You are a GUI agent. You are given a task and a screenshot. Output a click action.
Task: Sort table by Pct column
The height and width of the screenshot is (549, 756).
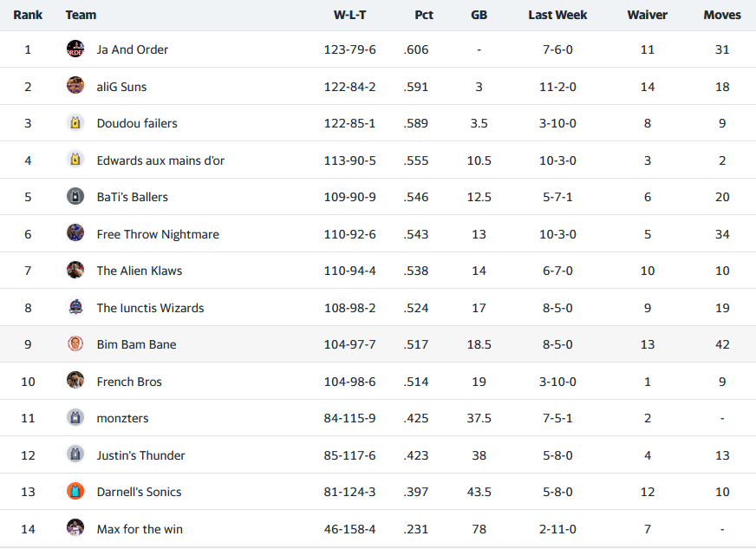423,15
